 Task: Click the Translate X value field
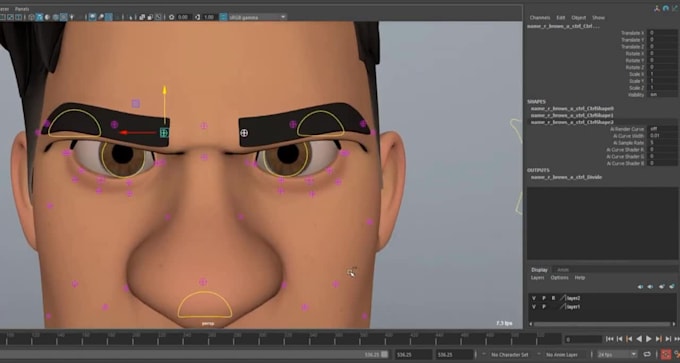click(663, 33)
